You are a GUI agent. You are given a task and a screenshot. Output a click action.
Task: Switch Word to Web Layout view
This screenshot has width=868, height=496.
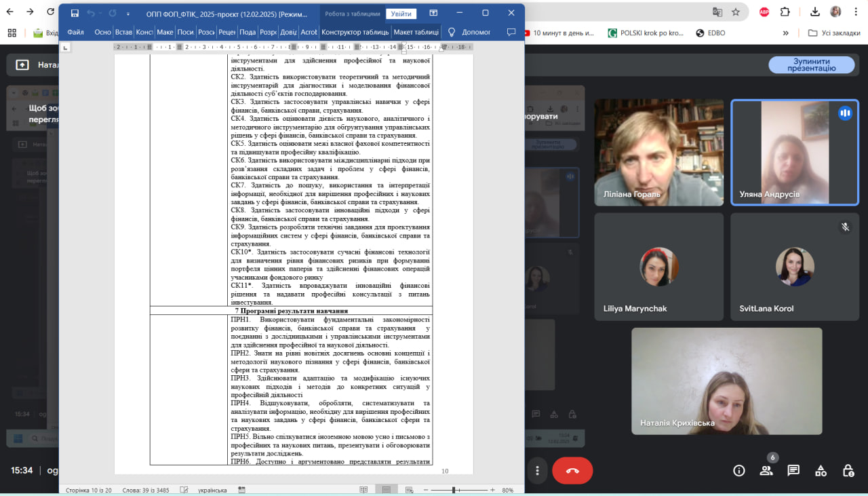(408, 489)
